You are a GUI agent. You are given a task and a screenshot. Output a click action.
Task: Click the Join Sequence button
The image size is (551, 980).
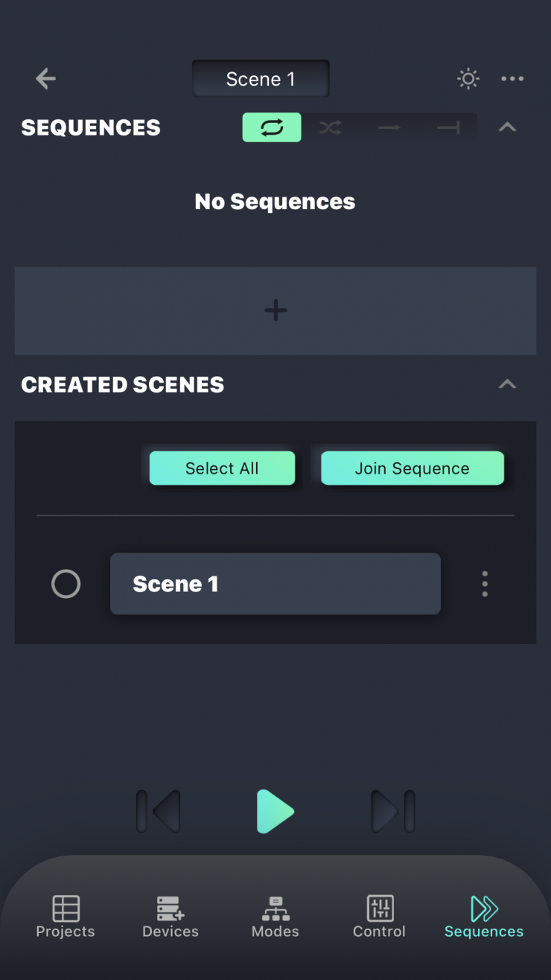click(x=412, y=468)
